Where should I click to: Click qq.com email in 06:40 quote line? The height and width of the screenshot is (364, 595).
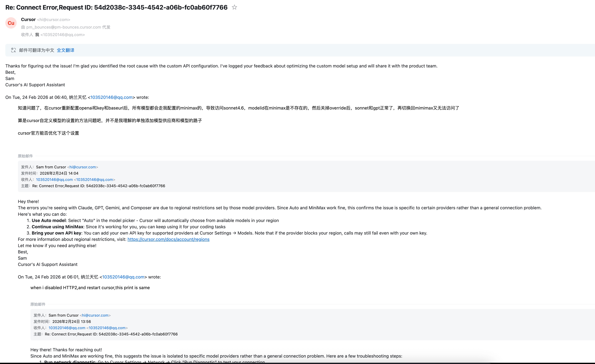coord(111,97)
